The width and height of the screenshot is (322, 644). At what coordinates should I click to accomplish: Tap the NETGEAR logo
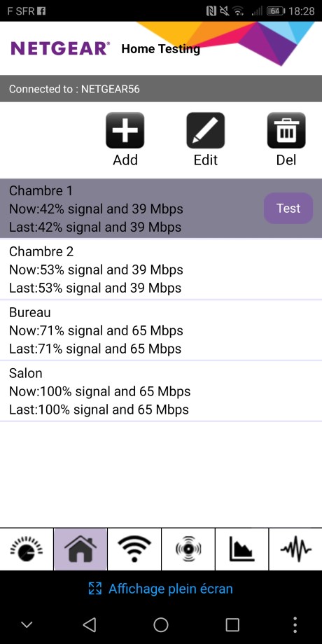[x=60, y=48]
